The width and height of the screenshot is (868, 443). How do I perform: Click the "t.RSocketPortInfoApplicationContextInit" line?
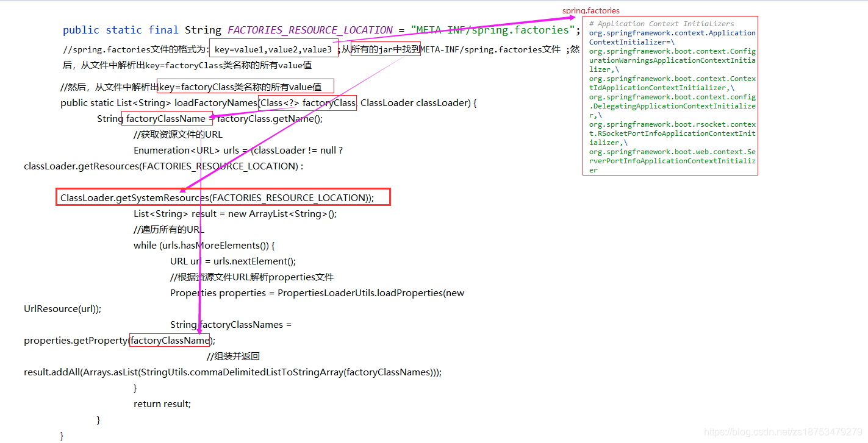point(672,133)
